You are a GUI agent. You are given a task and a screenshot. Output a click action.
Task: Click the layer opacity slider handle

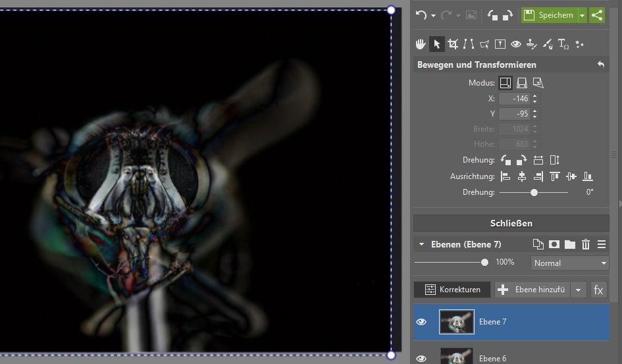484,262
